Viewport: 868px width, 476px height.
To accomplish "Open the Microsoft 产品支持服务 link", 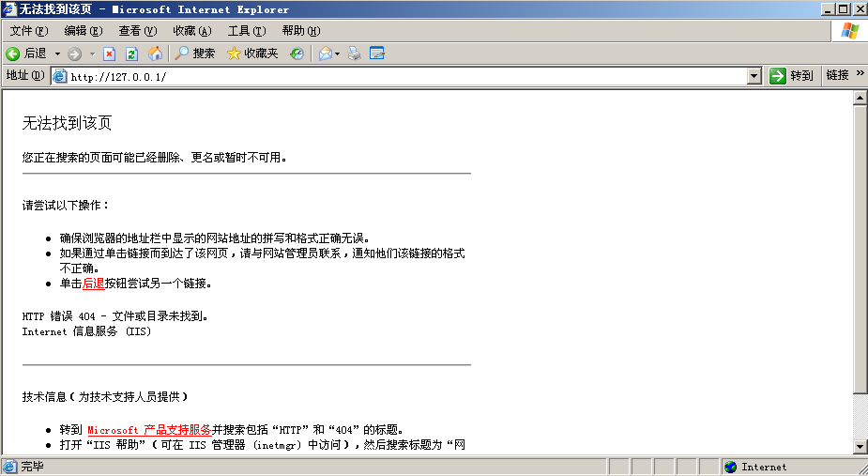I will click(x=149, y=430).
